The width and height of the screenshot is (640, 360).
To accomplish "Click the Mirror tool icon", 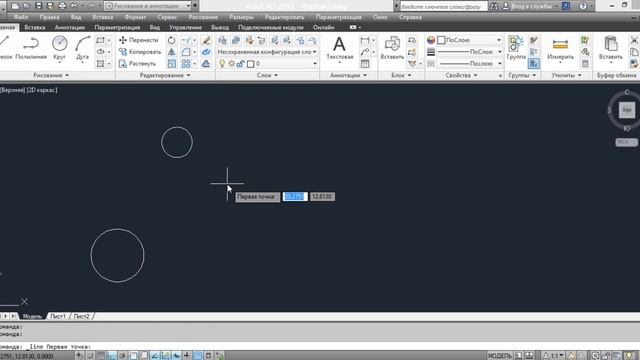I will coord(172,52).
